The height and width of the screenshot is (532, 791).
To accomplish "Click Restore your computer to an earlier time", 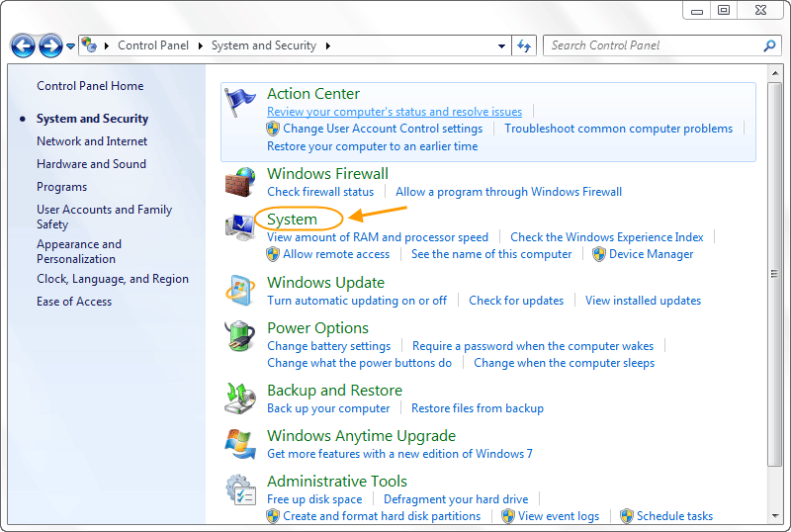I will click(x=373, y=146).
